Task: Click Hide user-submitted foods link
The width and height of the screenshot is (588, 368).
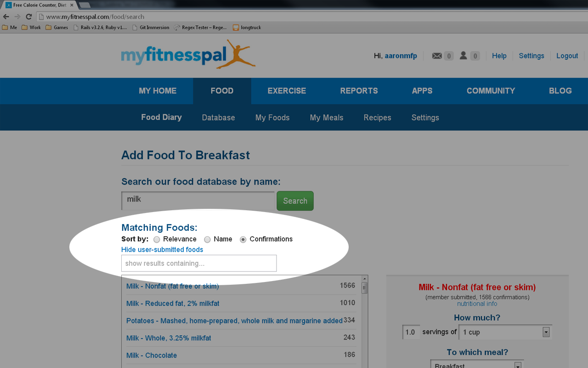Action: [162, 250]
